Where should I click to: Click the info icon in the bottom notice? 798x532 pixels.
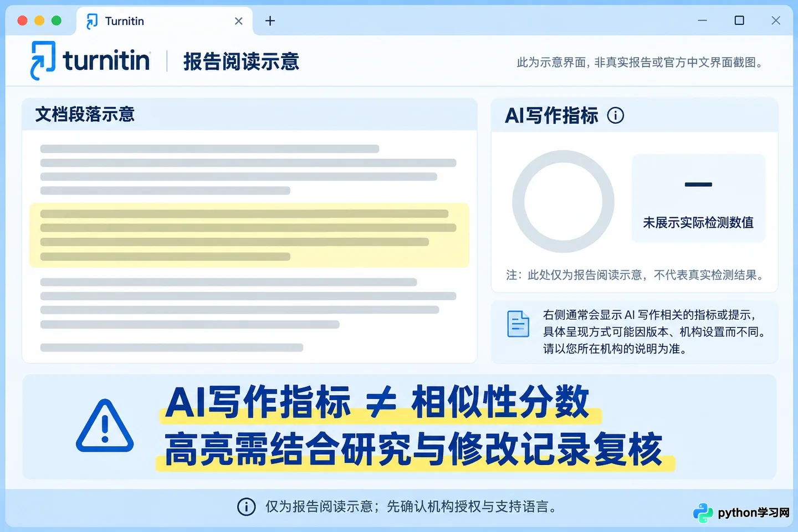pos(247,507)
